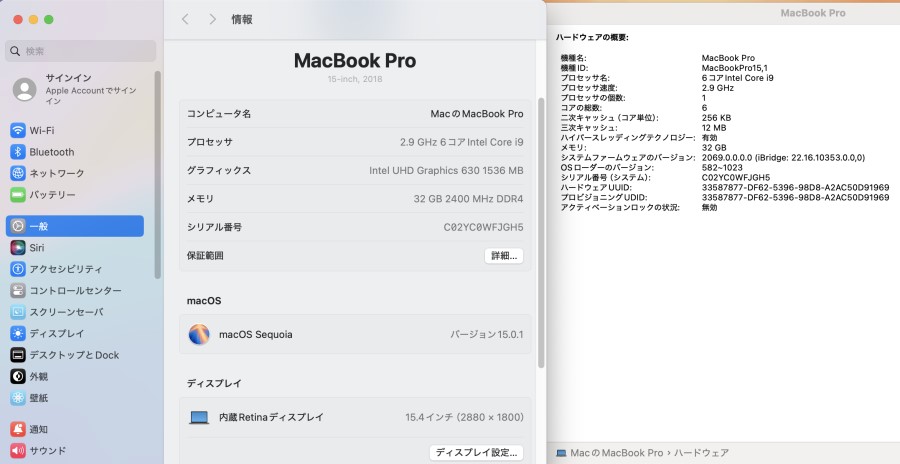Select the スクリーンセーバ icon
This screenshot has width=900, height=464.
click(x=18, y=312)
